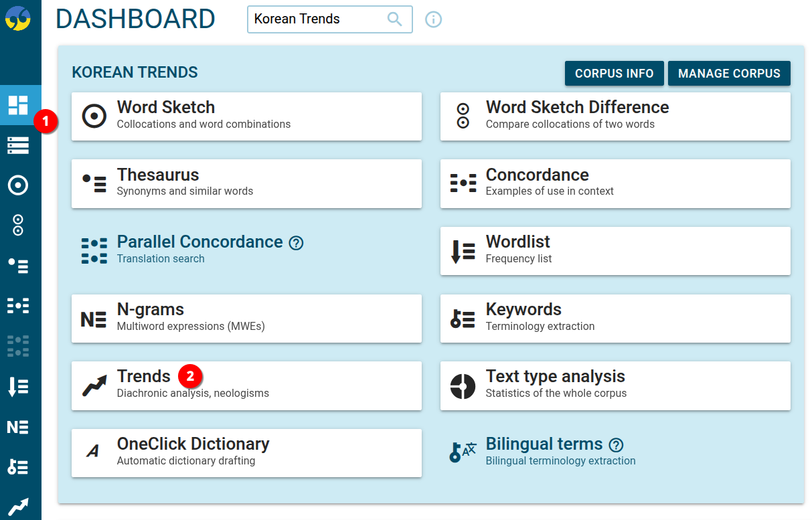Click the magnifier icon in the search box

pyautogui.click(x=395, y=19)
